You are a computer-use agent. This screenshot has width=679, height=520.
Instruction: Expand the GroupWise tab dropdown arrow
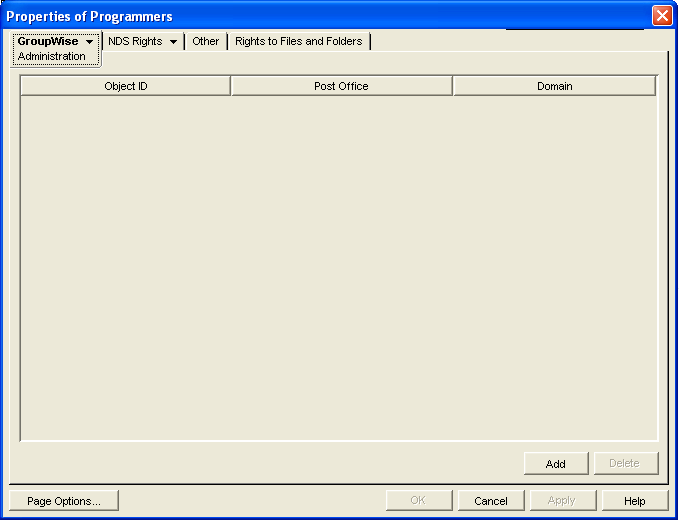90,42
